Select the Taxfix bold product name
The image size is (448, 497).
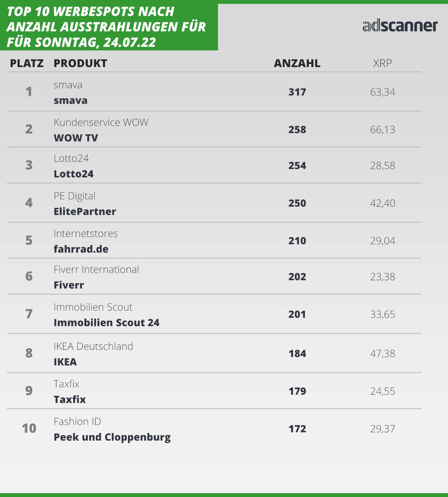[x=70, y=399]
